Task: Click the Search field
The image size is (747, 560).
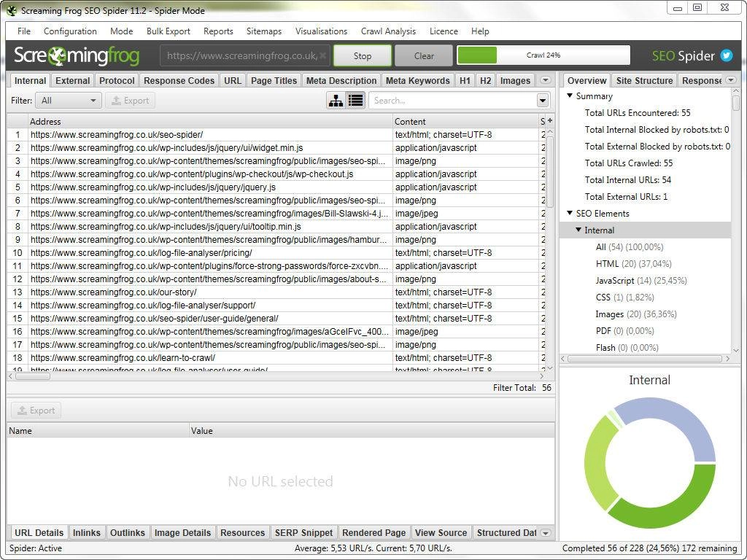Action: click(x=452, y=101)
